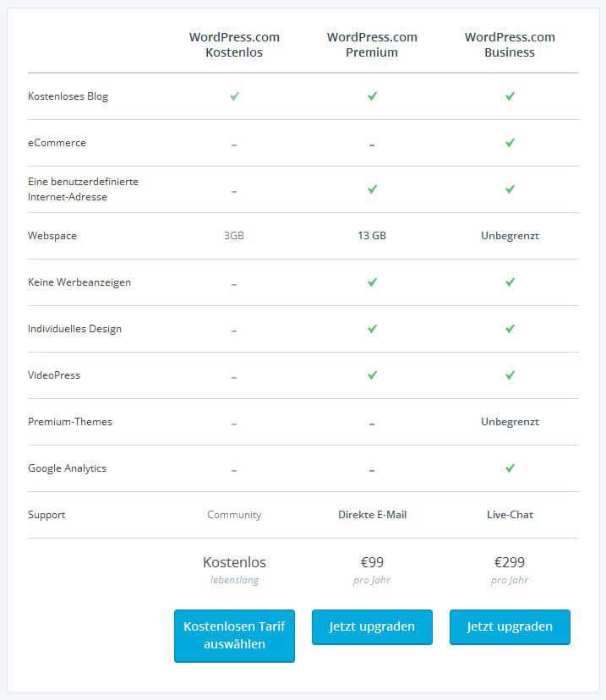Viewport: 606px width, 700px height.
Task: Select the 'WordPress.com Premium' column header
Action: point(372,45)
